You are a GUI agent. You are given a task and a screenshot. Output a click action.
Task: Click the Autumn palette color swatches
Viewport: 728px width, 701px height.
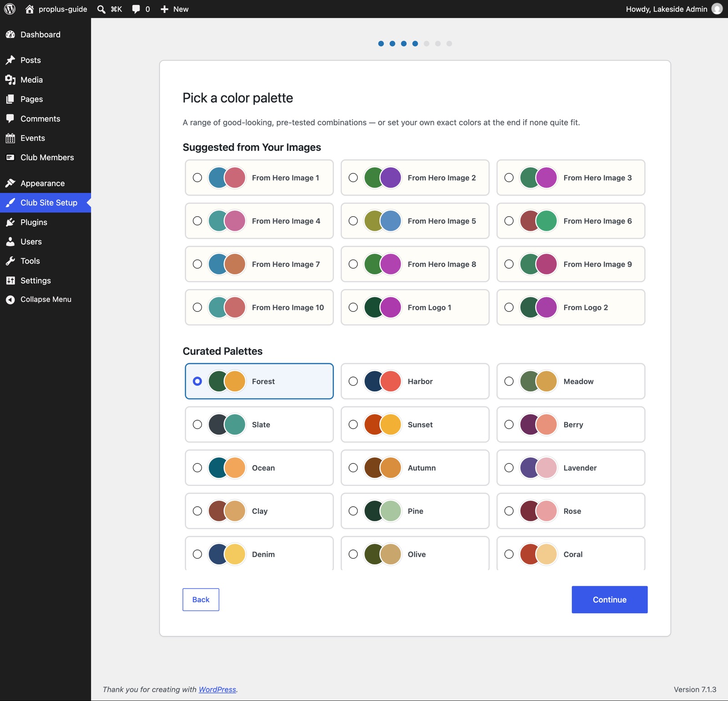[383, 468]
